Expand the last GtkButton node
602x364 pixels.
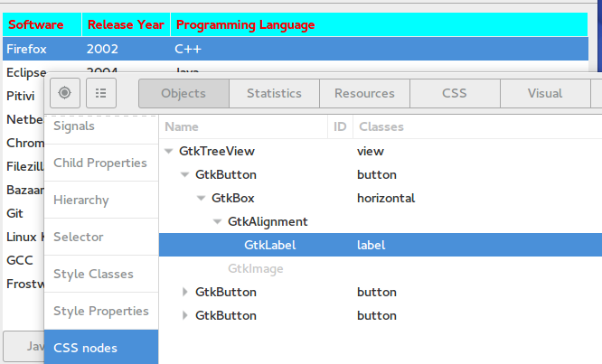pyautogui.click(x=185, y=315)
